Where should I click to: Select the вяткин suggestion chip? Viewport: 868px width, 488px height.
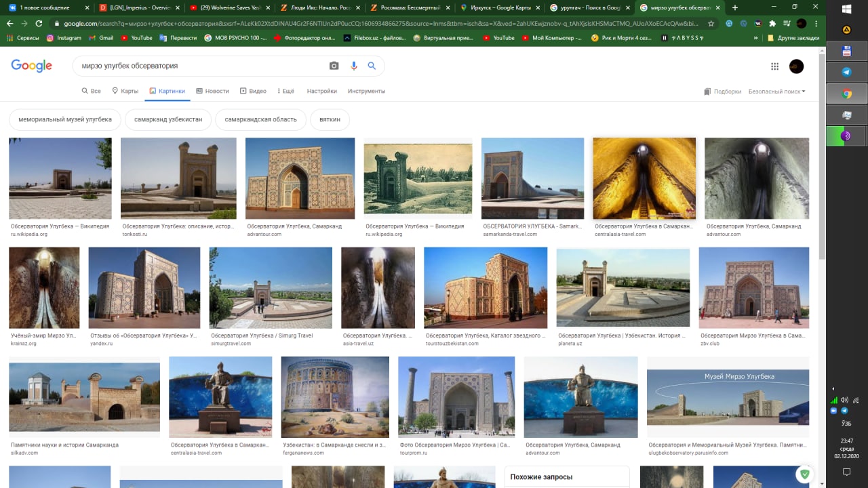point(330,119)
